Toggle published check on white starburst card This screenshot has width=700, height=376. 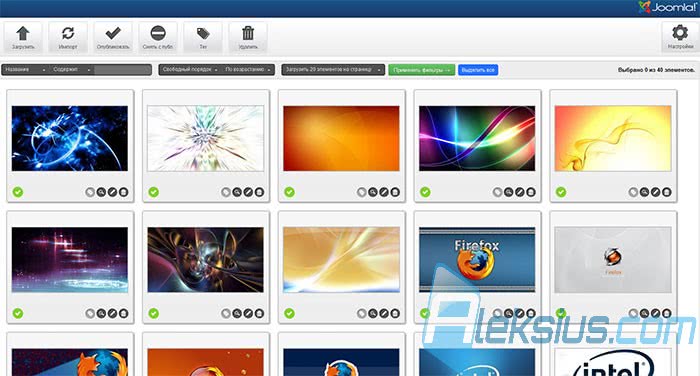click(x=154, y=192)
